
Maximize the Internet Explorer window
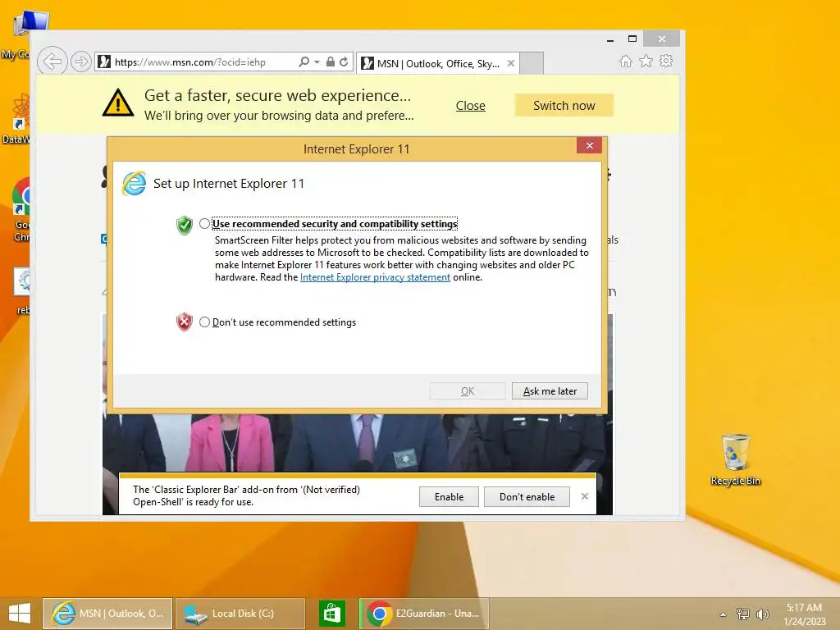click(632, 39)
